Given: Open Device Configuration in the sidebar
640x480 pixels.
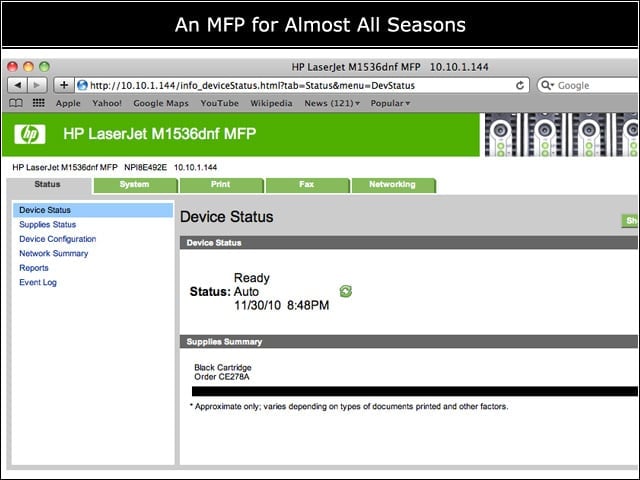Looking at the screenshot, I should [58, 239].
